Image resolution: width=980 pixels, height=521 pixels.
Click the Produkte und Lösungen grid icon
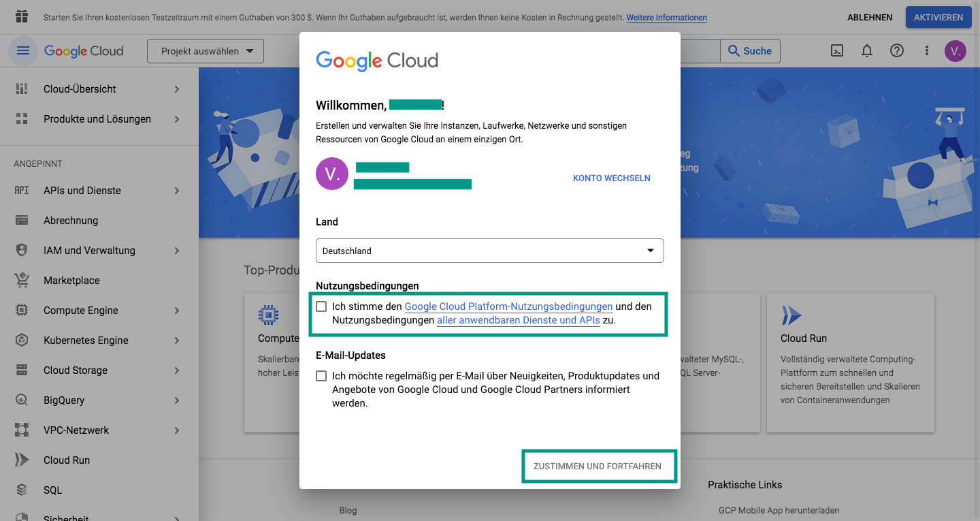click(x=22, y=119)
